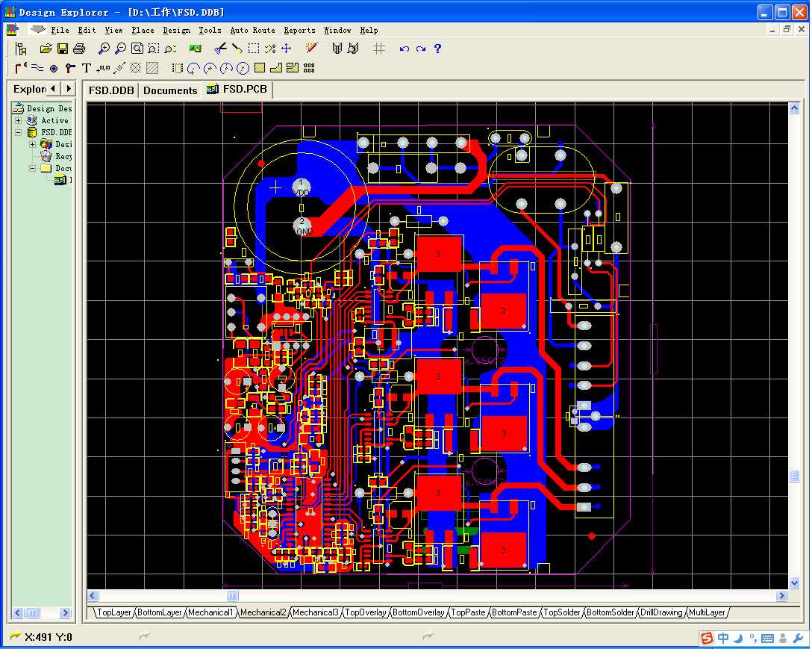This screenshot has width=812, height=649.
Task: Browse library with the book magnifier icon
Action: 353,49
